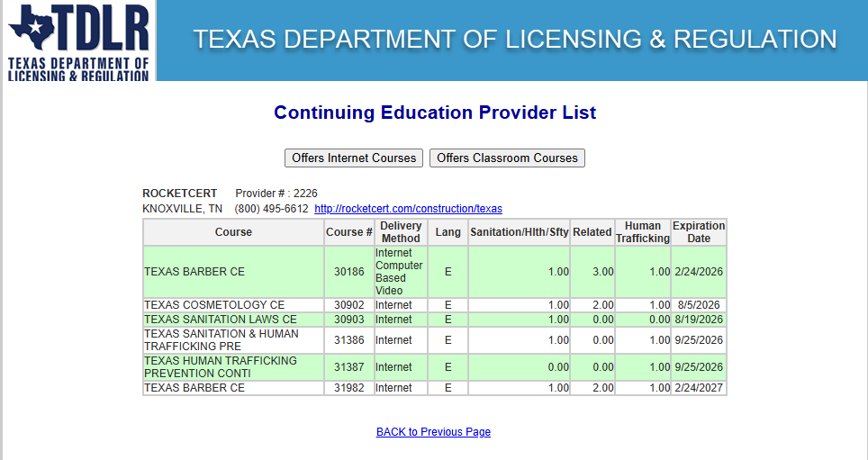
Task: Go BACK to Previous Page
Action: [433, 432]
